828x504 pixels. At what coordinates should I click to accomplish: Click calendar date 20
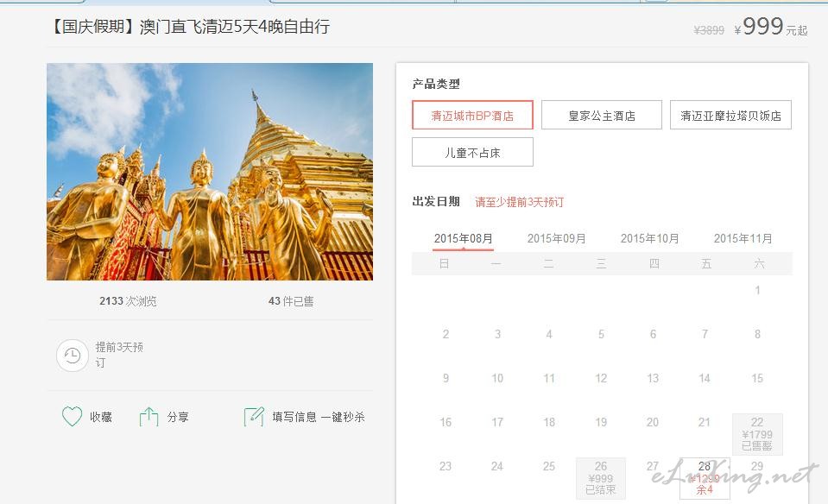coord(653,422)
